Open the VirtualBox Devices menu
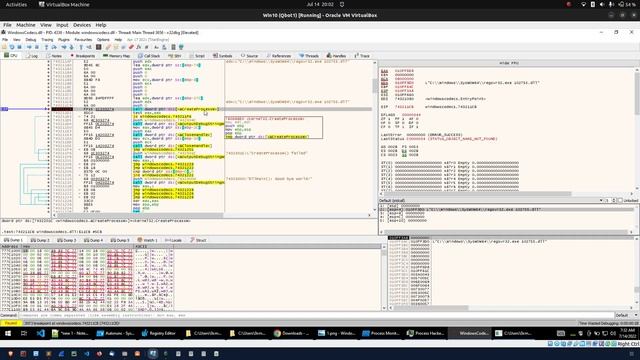Viewport: 640px width, 360px height. click(82, 25)
